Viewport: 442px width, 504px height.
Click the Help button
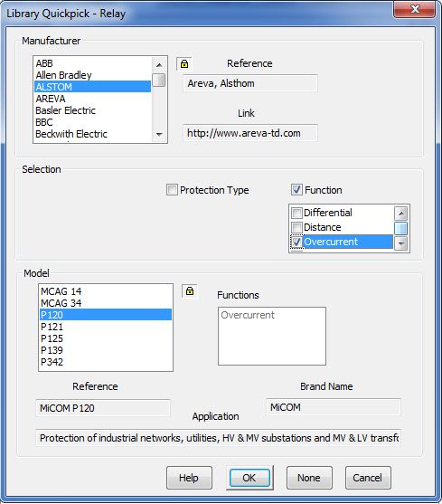point(189,478)
